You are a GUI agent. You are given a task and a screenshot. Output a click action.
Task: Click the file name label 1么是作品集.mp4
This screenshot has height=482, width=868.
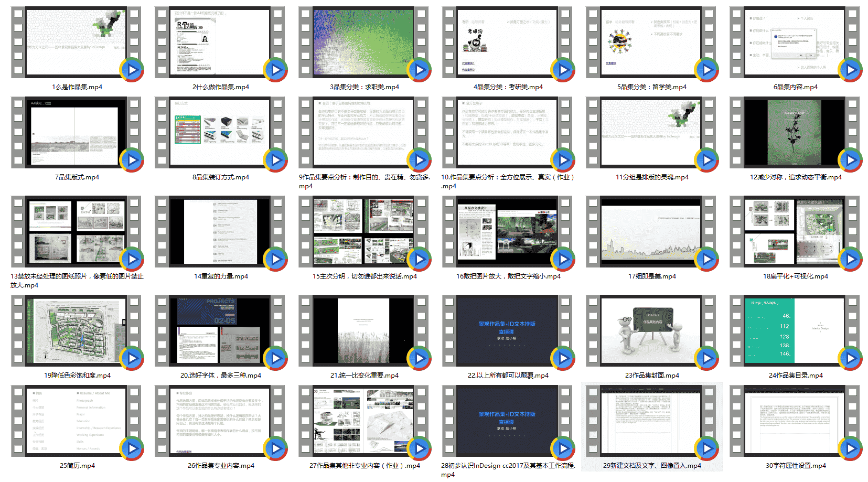77,87
